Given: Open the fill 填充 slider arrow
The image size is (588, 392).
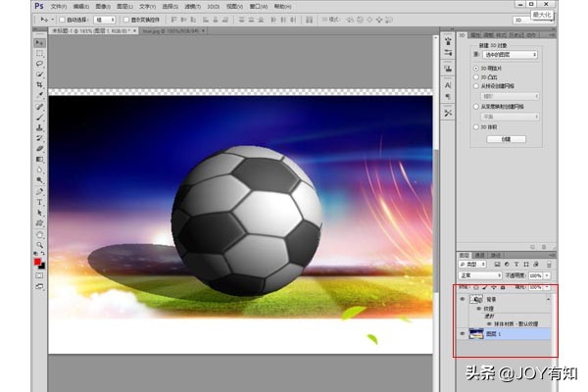Looking at the screenshot, I should click(x=547, y=287).
